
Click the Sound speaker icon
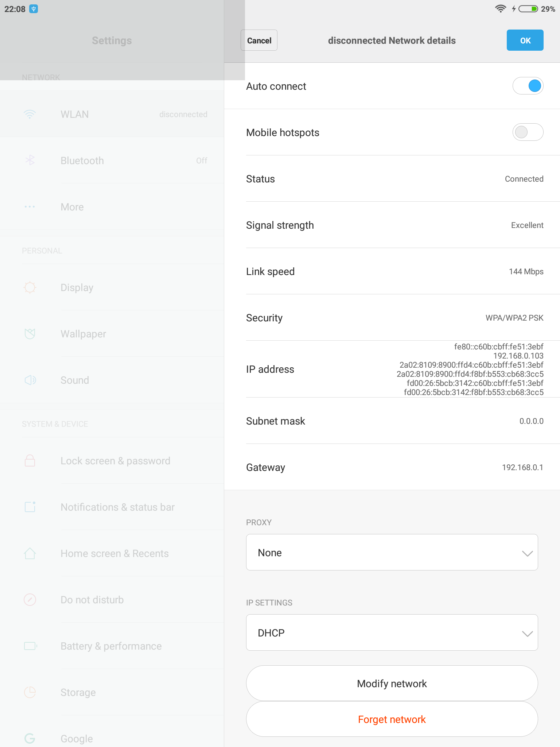click(30, 380)
